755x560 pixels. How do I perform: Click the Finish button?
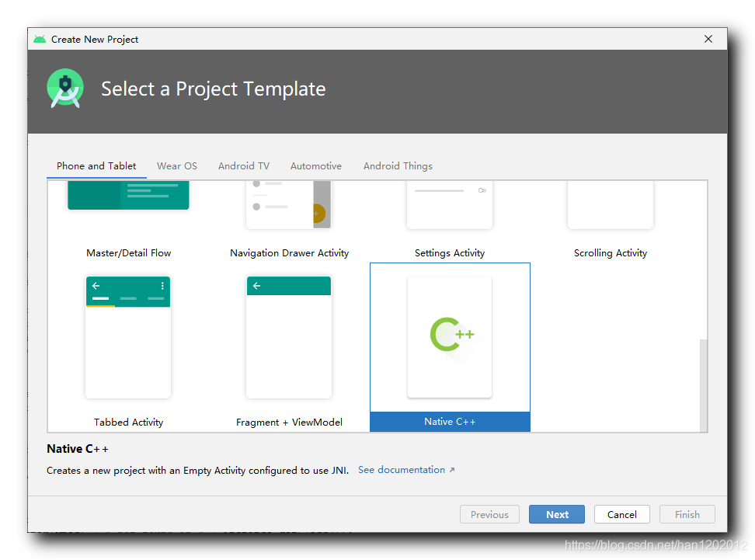(x=687, y=514)
